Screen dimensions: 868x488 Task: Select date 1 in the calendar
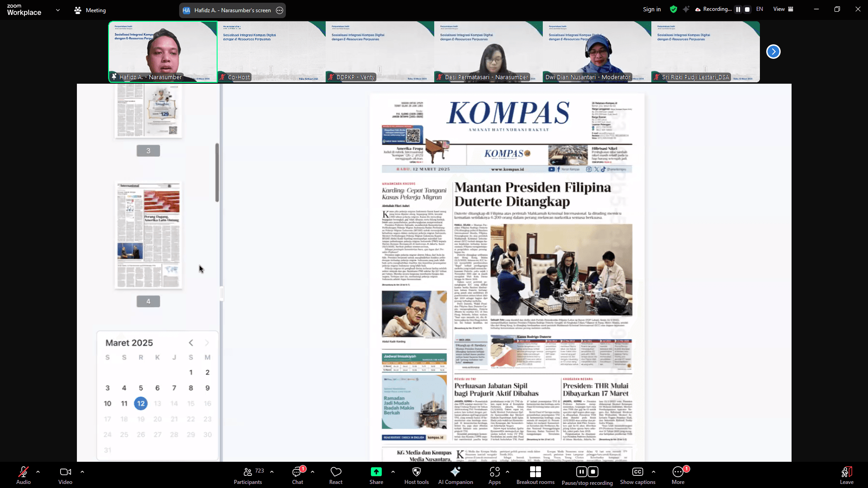point(191,373)
